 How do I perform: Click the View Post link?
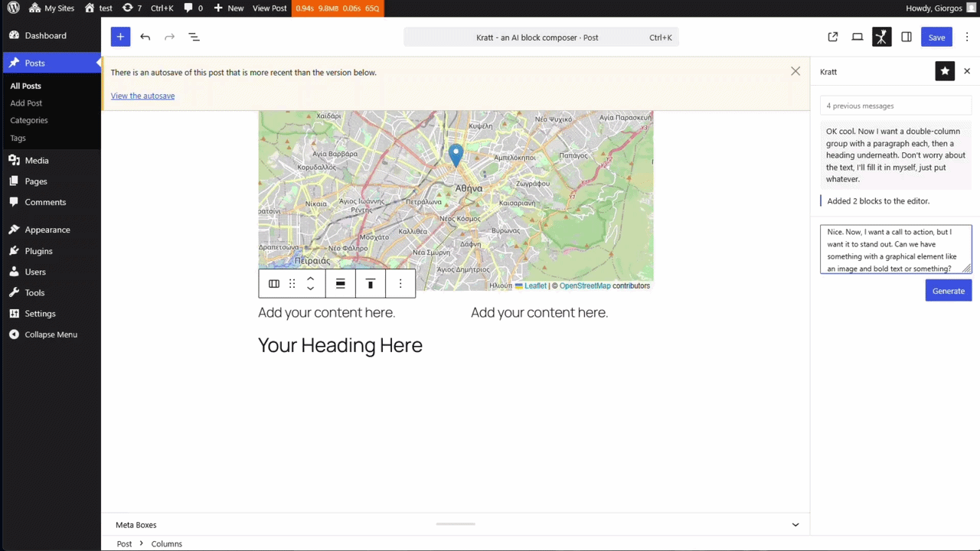[x=269, y=8]
